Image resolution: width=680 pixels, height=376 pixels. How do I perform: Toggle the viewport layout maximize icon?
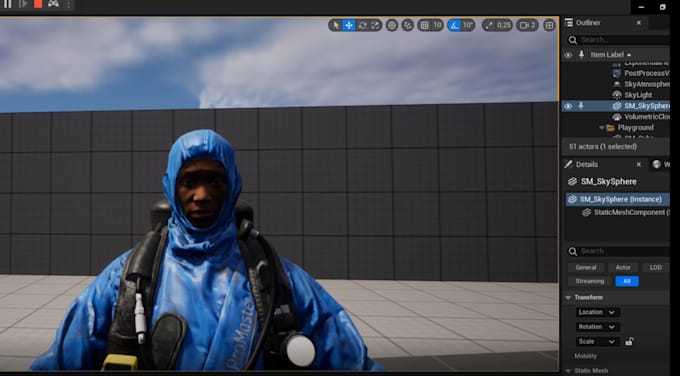click(x=549, y=25)
